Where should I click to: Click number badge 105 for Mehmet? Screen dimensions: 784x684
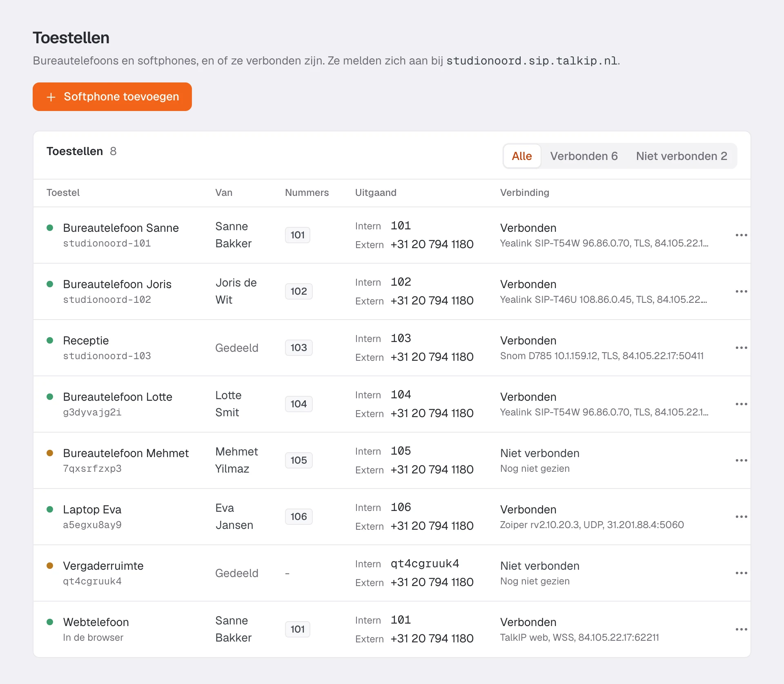point(298,460)
